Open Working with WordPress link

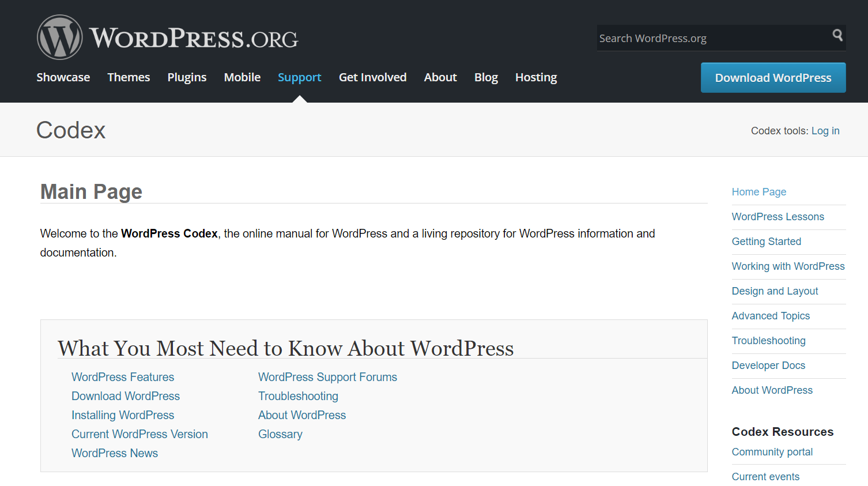click(x=788, y=266)
